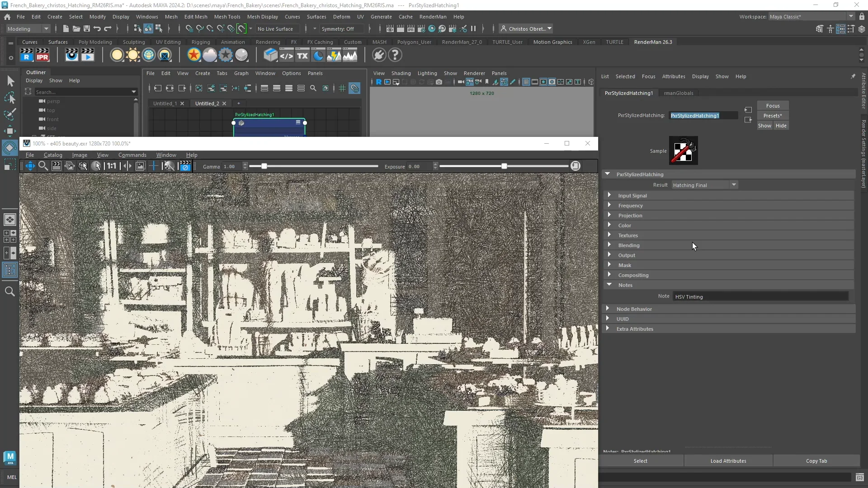Toggle grid display in node editor toolbar

pos(342,89)
